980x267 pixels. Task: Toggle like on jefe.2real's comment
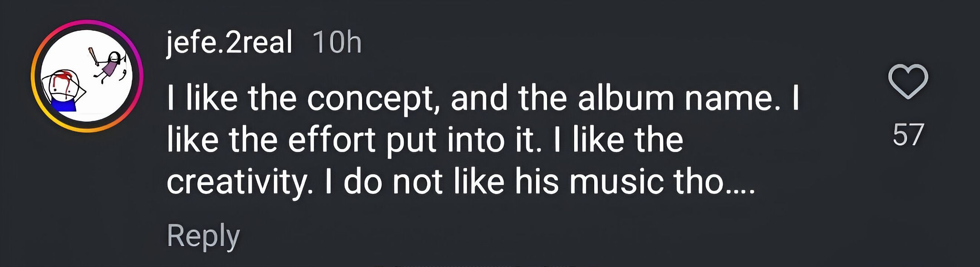pos(908,81)
